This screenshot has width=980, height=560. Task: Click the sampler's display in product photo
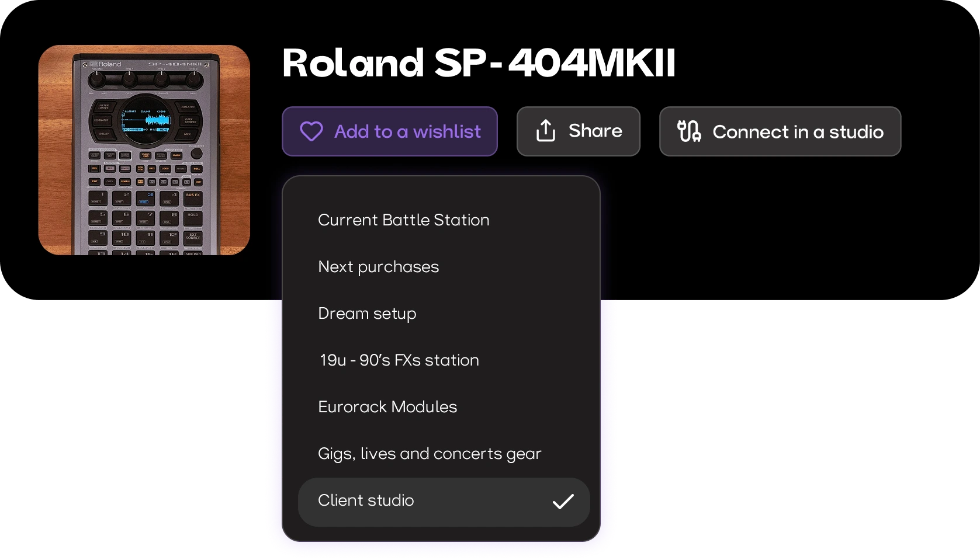pyautogui.click(x=146, y=120)
